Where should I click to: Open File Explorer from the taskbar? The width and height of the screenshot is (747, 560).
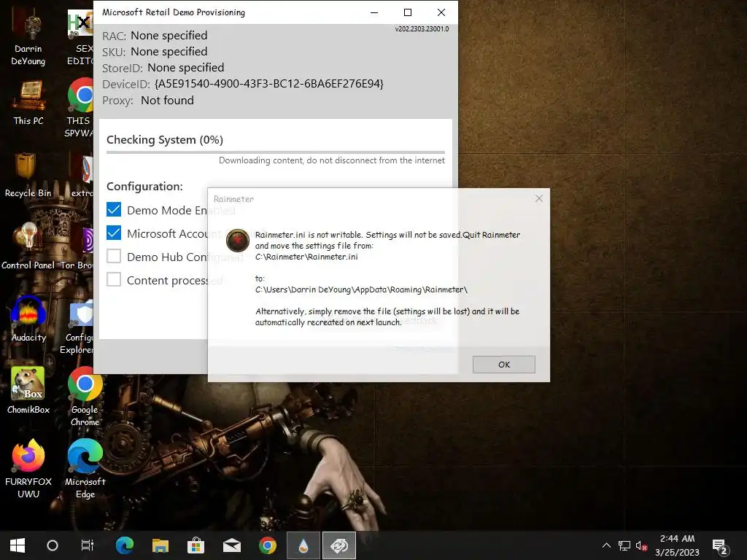[160, 545]
